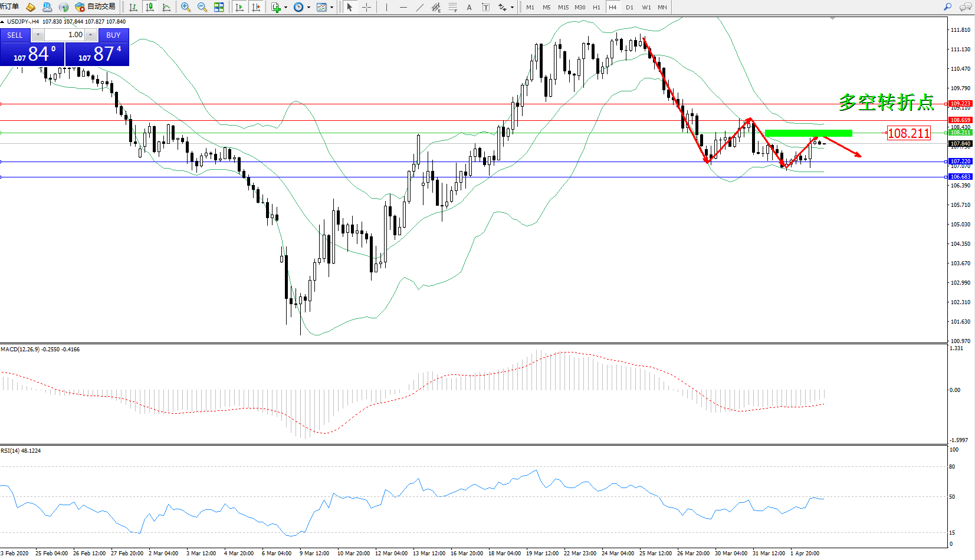This screenshot has height=560, width=975.
Task: Pick the horizontal line drawing tool
Action: pos(403,7)
